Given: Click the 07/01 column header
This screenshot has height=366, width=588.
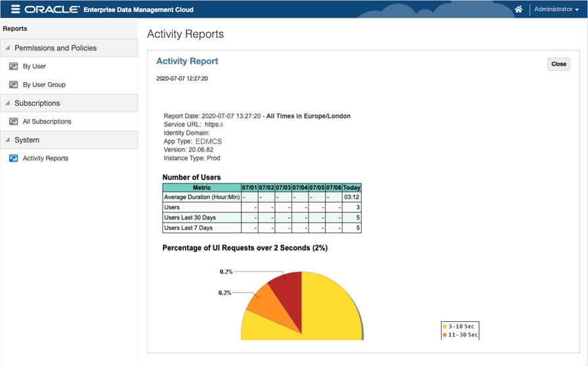Looking at the screenshot, I should tap(249, 188).
